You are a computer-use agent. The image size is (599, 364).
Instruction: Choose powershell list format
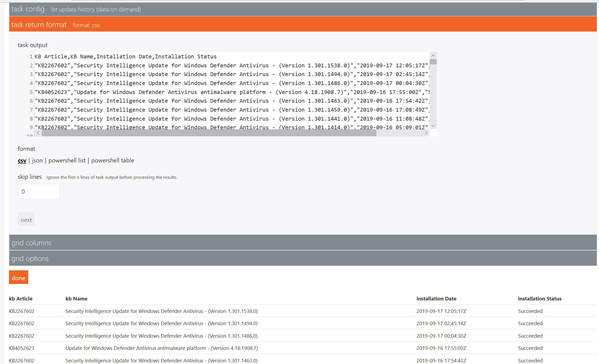(67, 161)
